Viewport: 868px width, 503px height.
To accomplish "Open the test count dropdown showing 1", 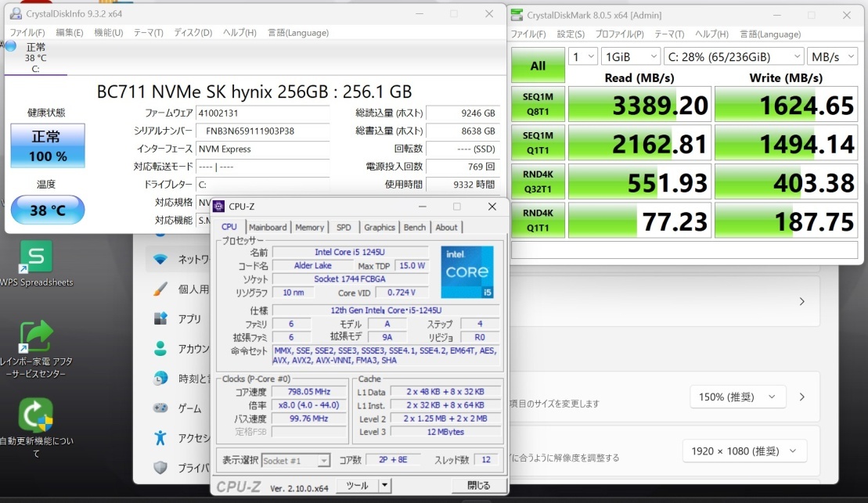I will click(x=582, y=57).
